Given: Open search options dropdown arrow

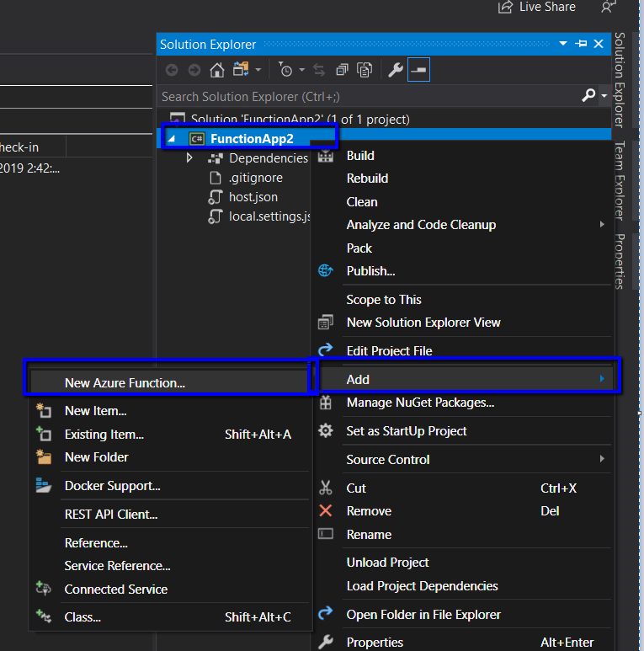Looking at the screenshot, I should click(x=604, y=97).
